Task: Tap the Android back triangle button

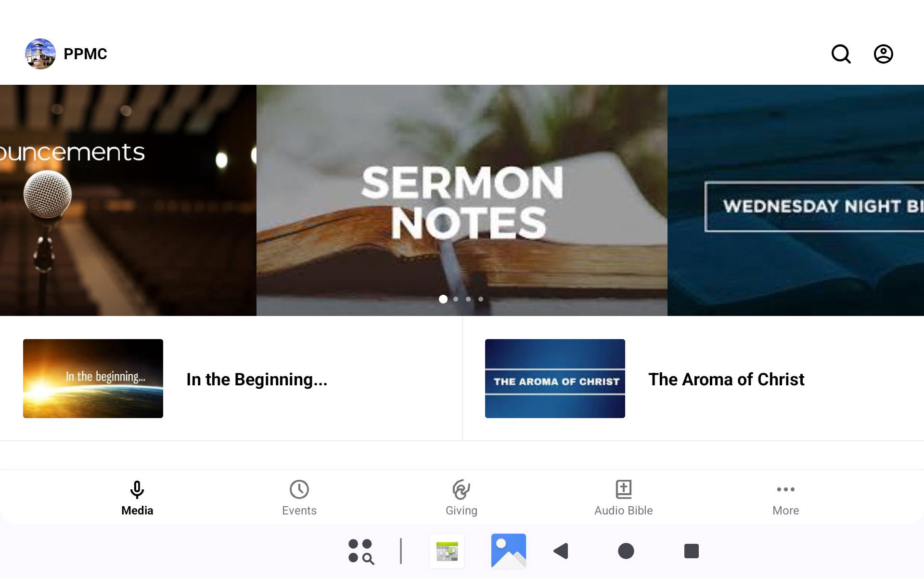Action: click(x=561, y=551)
